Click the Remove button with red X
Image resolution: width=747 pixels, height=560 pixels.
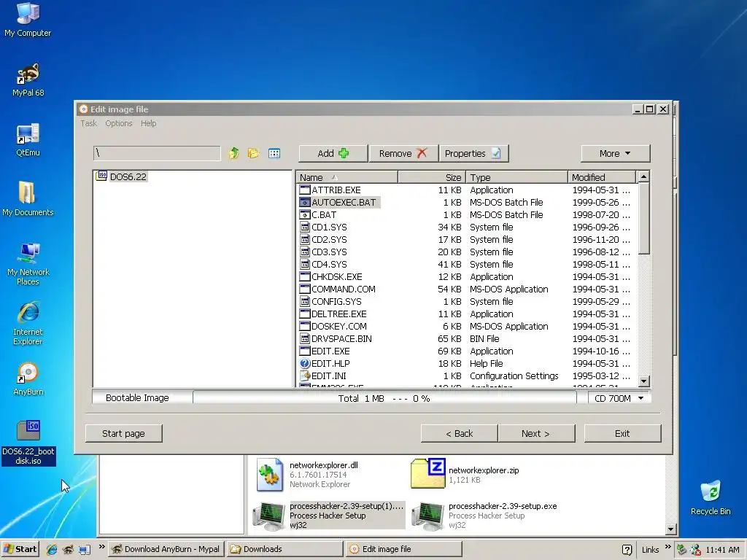[403, 153]
